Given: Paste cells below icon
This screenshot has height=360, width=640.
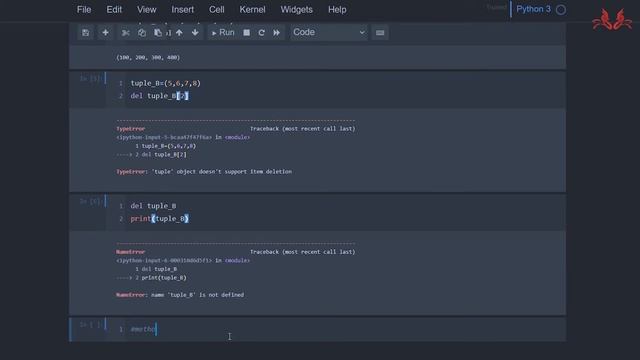Looking at the screenshot, I should 158,33.
